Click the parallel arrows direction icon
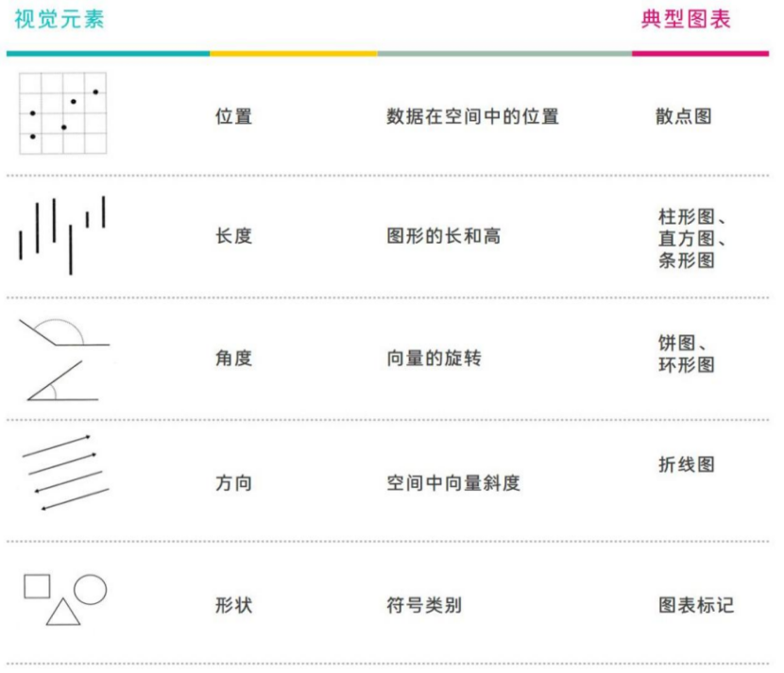The width and height of the screenshot is (784, 673). (x=64, y=472)
